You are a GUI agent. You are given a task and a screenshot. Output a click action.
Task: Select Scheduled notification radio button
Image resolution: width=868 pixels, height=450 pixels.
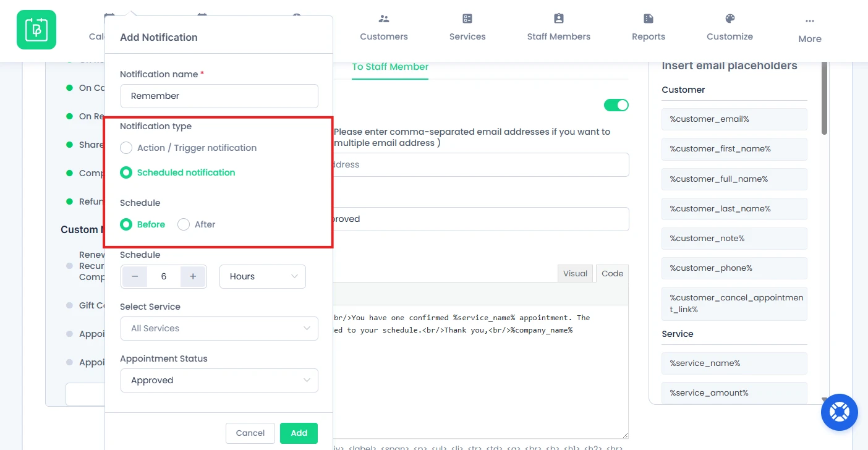[x=126, y=172]
